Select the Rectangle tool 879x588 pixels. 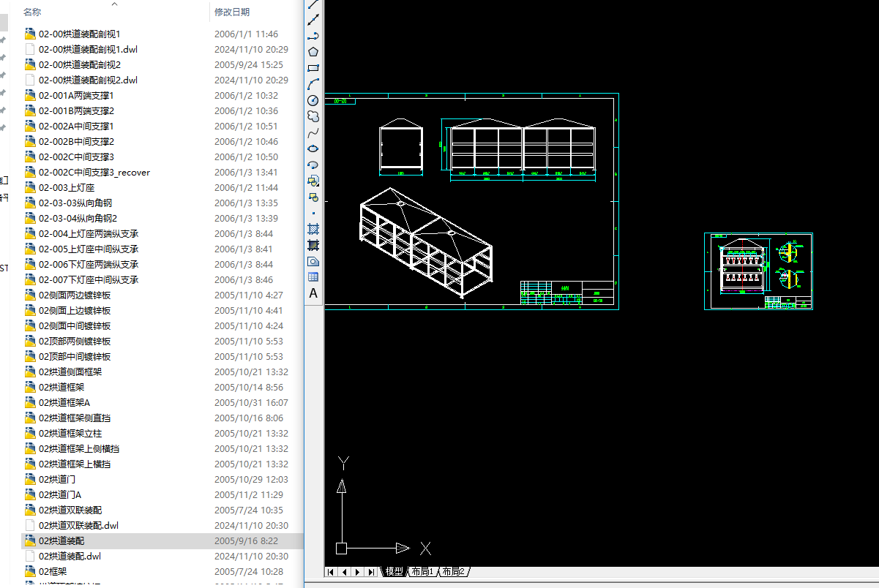click(313, 68)
